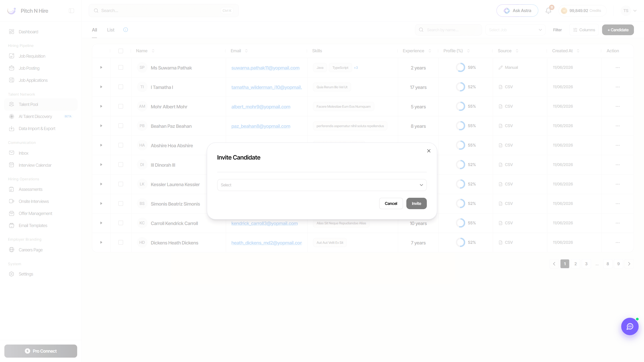Open Offer Management
This screenshot has width=644, height=362.
pyautogui.click(x=41, y=213)
